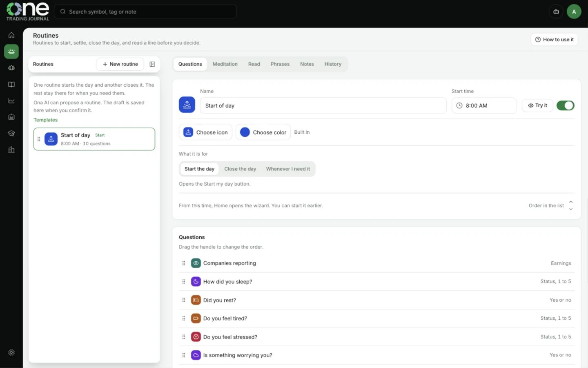The image size is (588, 368).
Task: Open the graduation cap icon in sidebar
Action: pos(11,133)
